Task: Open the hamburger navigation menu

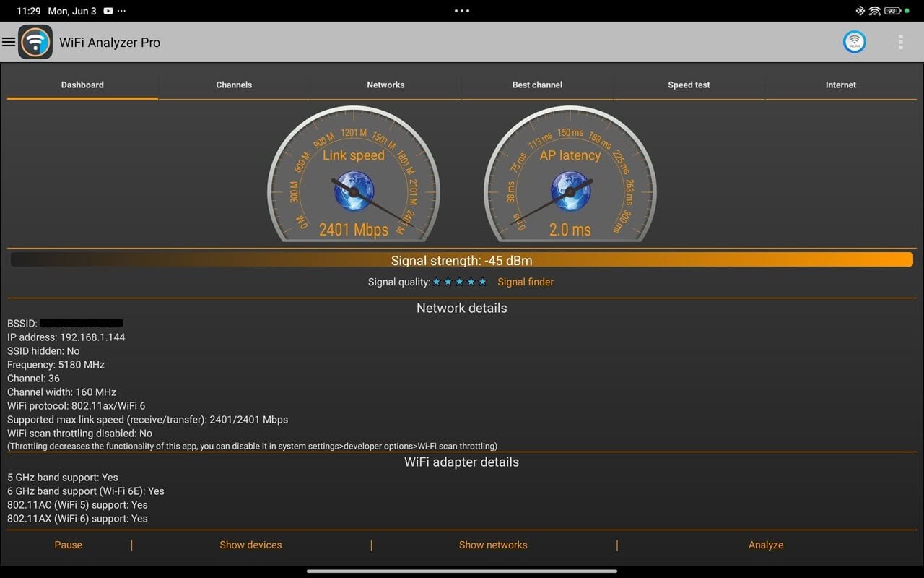Action: point(9,42)
